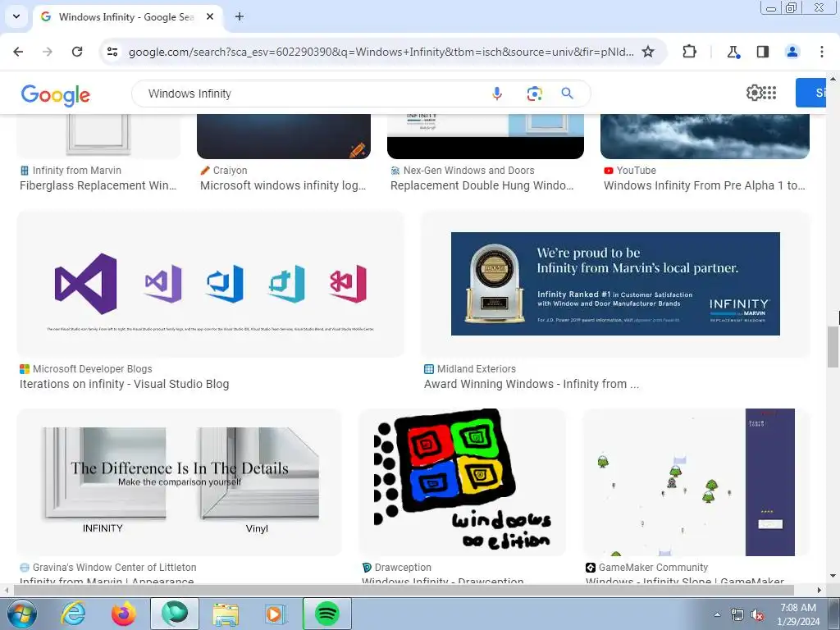
Task: Launch Internet Explorer from the taskbar
Action: [73, 614]
